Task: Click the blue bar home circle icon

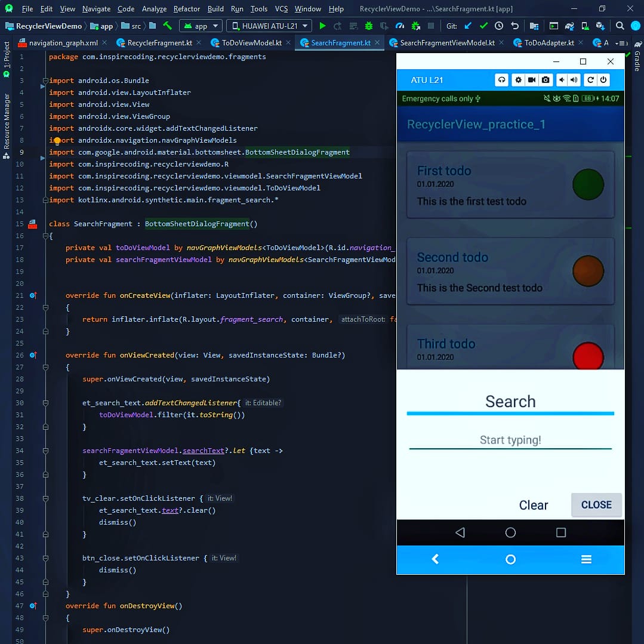Action: pos(510,559)
